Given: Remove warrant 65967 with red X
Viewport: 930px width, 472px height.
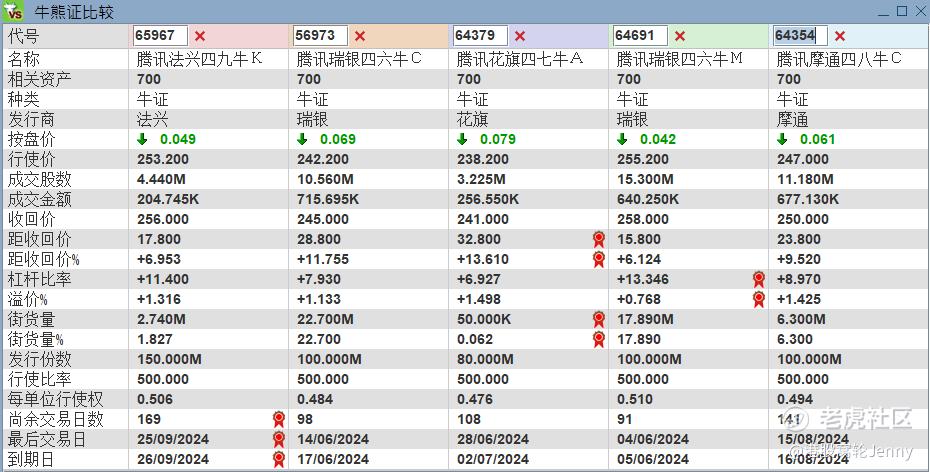Looking at the screenshot, I should point(200,36).
